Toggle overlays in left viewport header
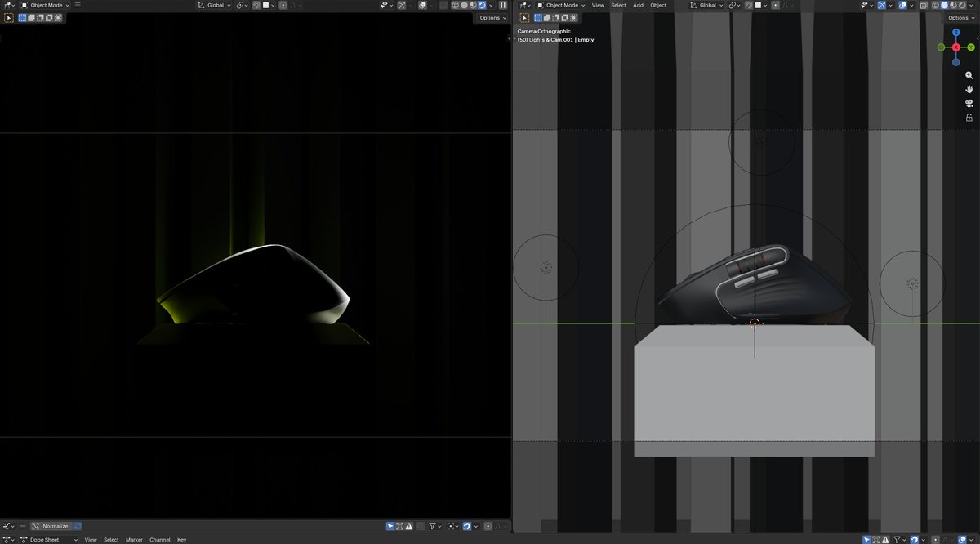980x544 pixels. (x=422, y=5)
